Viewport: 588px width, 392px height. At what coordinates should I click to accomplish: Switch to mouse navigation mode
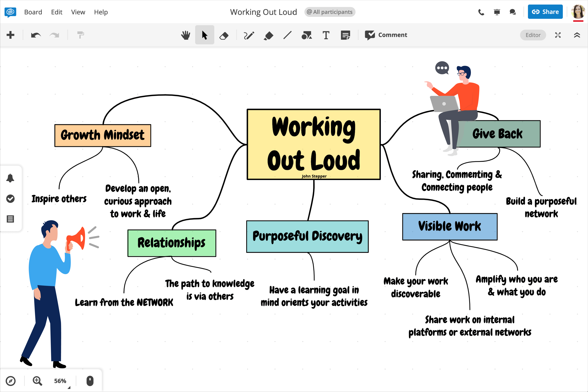pos(90,381)
